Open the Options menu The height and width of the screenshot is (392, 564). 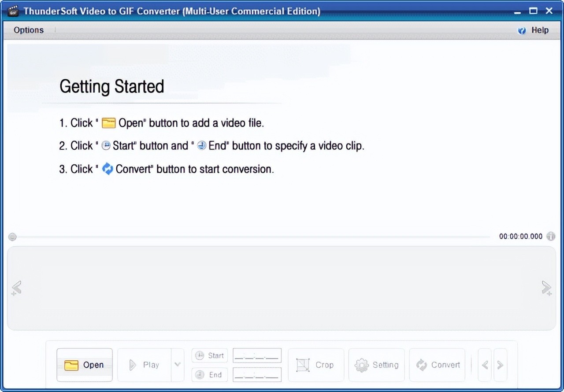[x=29, y=30]
